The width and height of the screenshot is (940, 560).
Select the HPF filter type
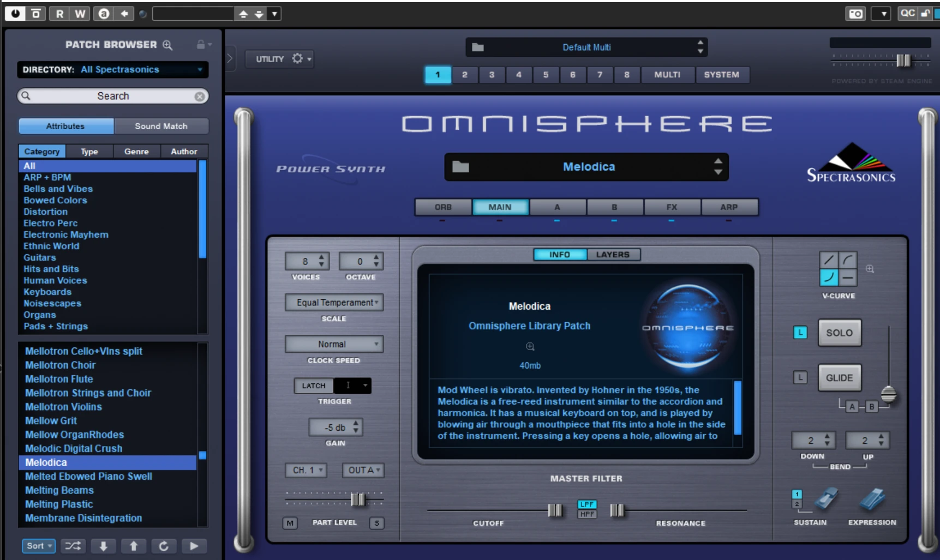[587, 514]
